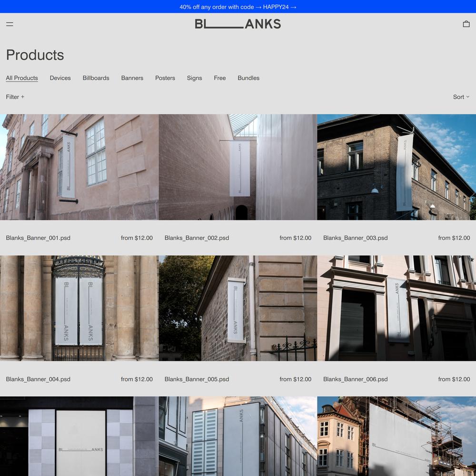Open the shopping bag cart icon
476x476 pixels.
pyautogui.click(x=466, y=24)
